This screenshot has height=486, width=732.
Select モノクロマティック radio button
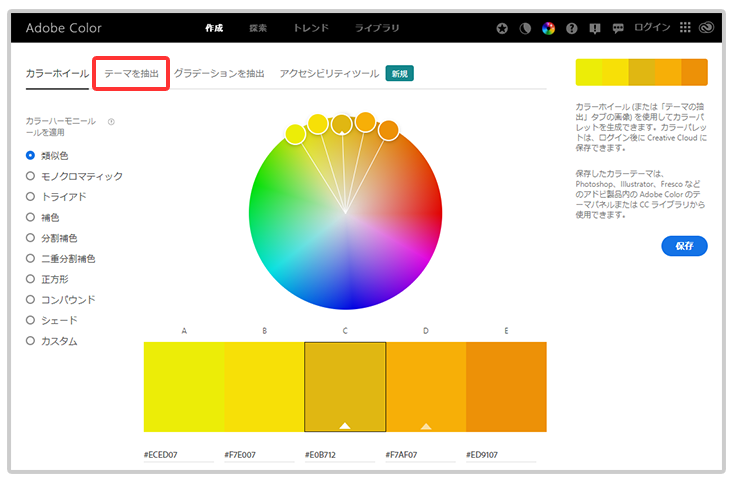pos(30,176)
